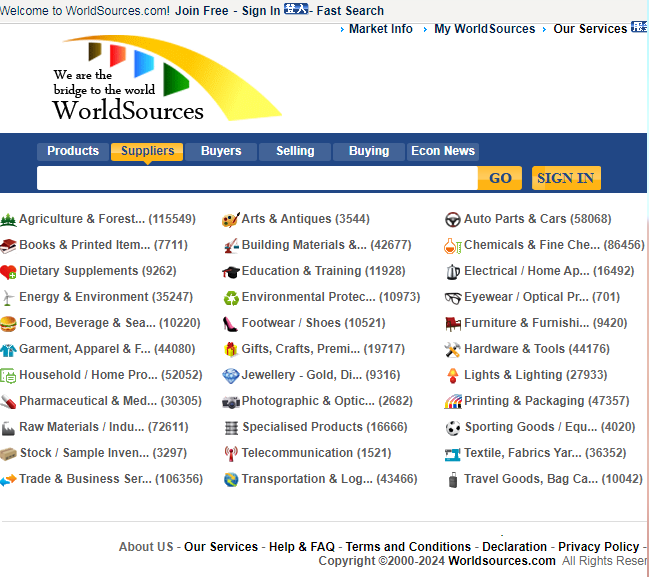Open the Privacy Policy footer link
The width and height of the screenshot is (649, 577).
pos(599,547)
